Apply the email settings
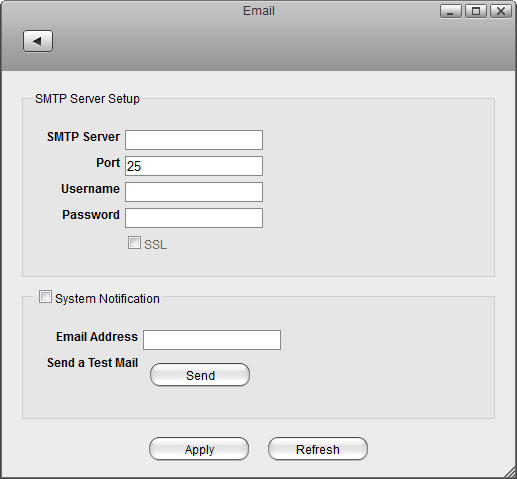Screen dimensions: 517x479 coord(199,449)
